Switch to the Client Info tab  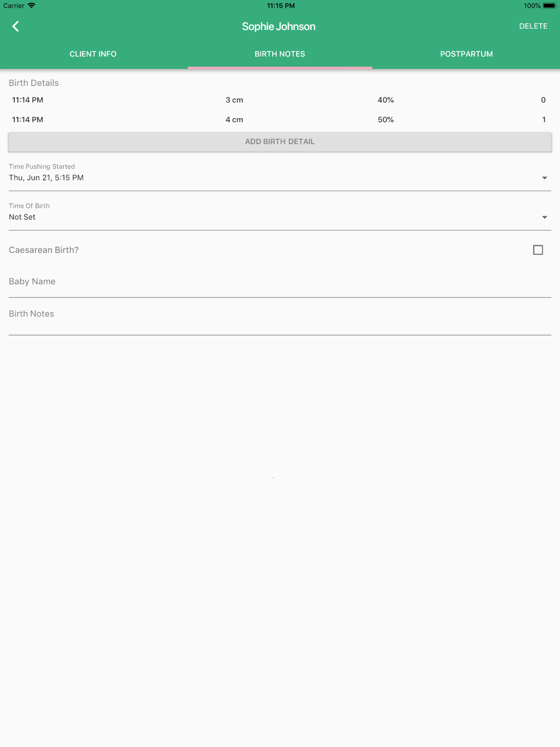coord(93,54)
